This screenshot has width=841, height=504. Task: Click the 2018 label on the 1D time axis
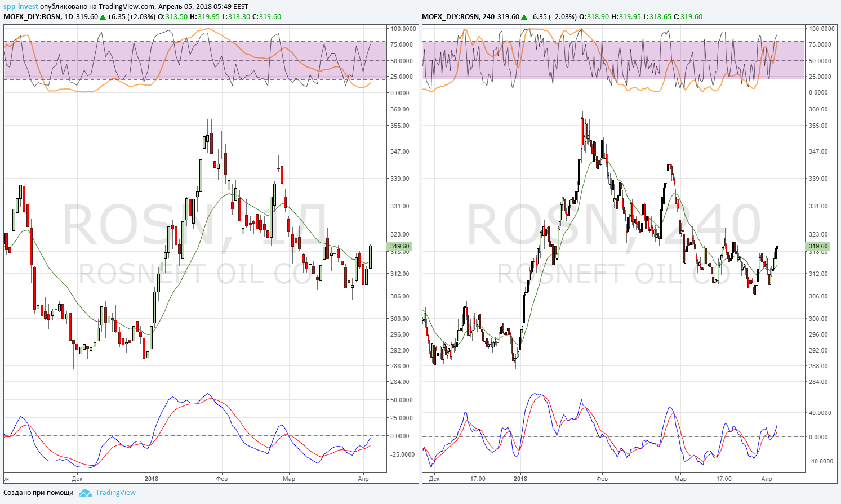[x=152, y=479]
